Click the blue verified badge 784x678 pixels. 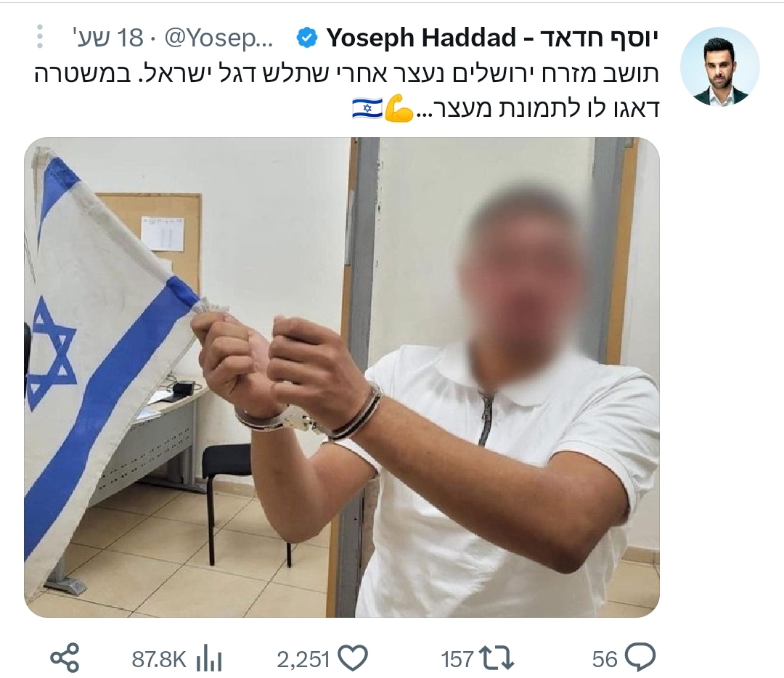(x=306, y=38)
